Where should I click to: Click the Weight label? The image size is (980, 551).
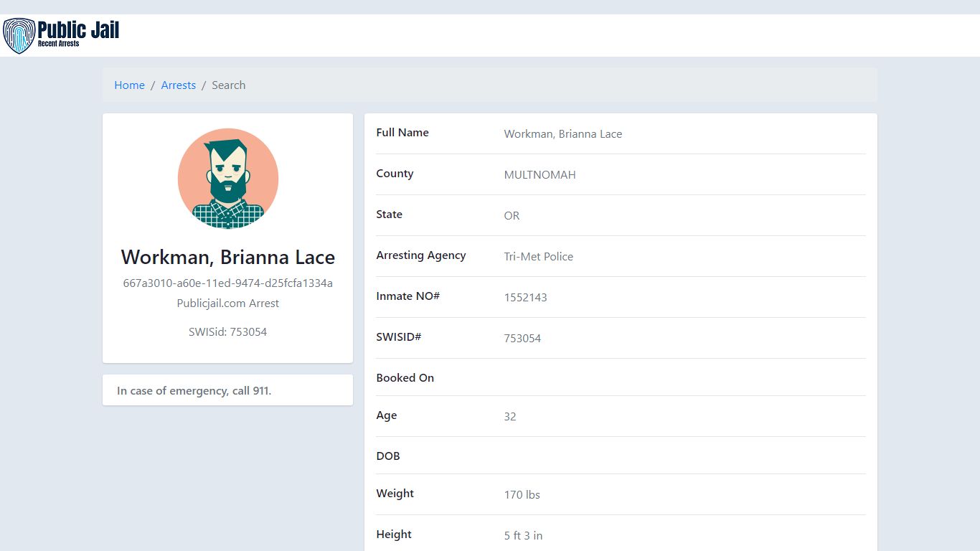tap(395, 494)
